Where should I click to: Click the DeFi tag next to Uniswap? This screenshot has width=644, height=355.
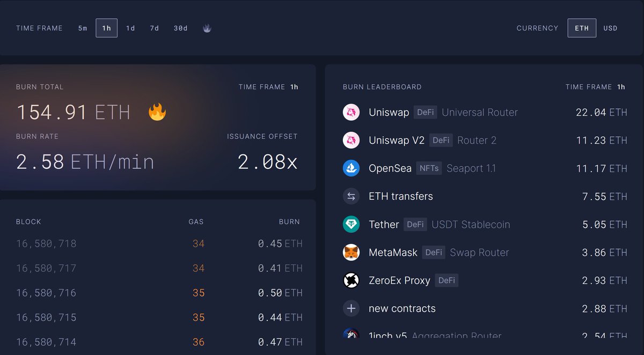[426, 112]
